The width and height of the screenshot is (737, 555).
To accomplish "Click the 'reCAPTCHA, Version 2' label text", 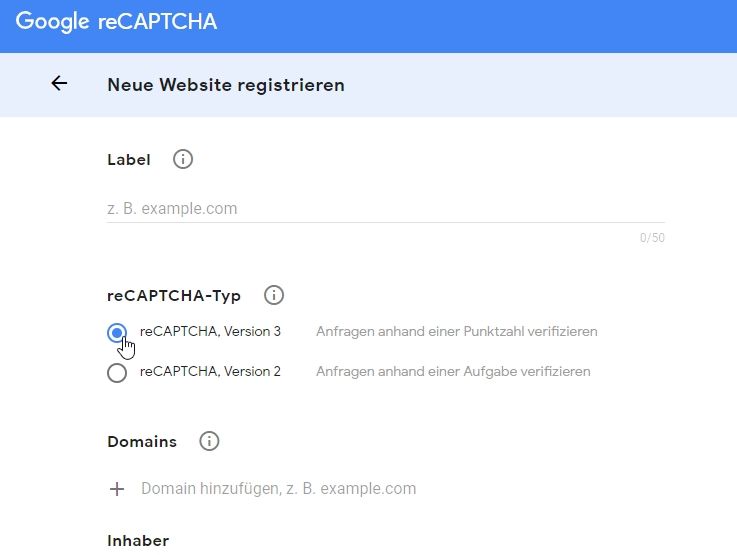I will pos(210,371).
